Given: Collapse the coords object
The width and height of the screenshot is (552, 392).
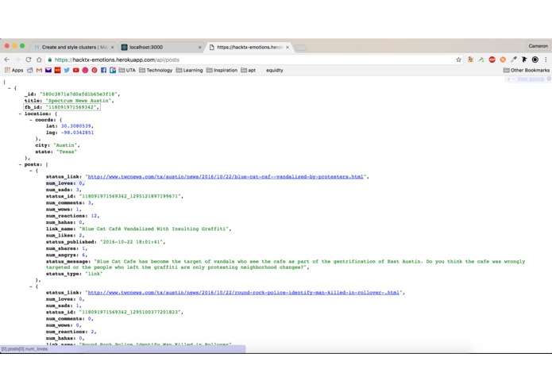Looking at the screenshot, I should coord(31,120).
